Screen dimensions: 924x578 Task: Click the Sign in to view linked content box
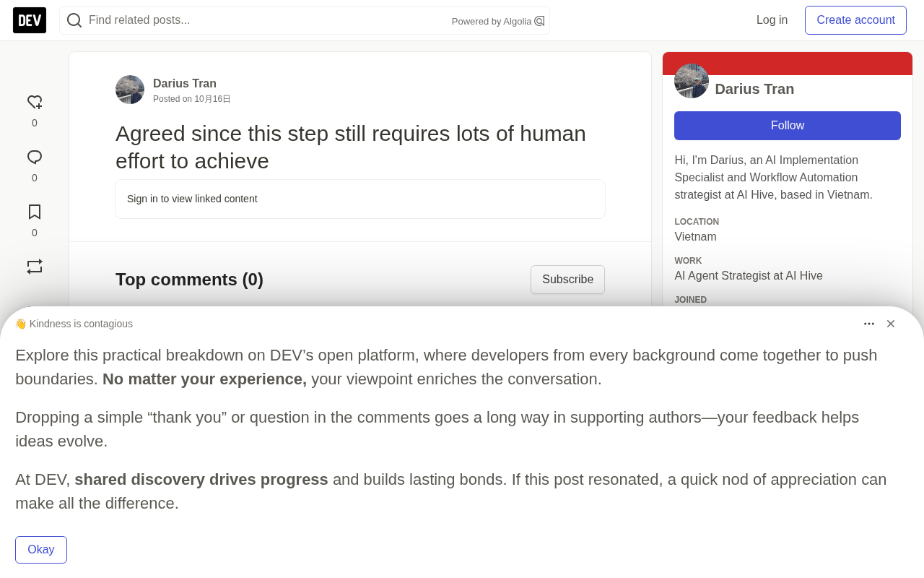tap(360, 199)
